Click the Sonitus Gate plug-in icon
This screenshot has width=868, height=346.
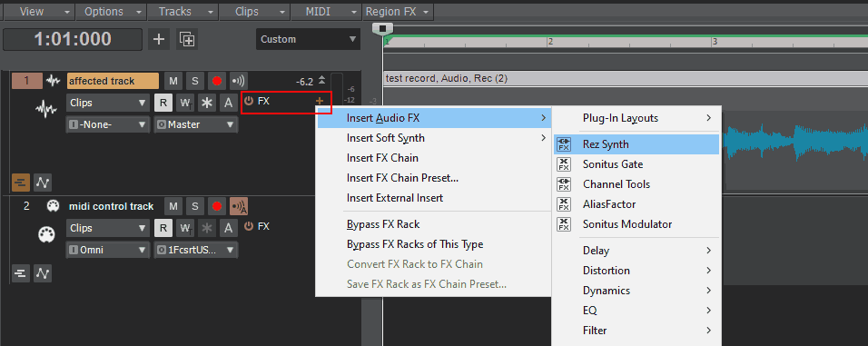click(564, 164)
